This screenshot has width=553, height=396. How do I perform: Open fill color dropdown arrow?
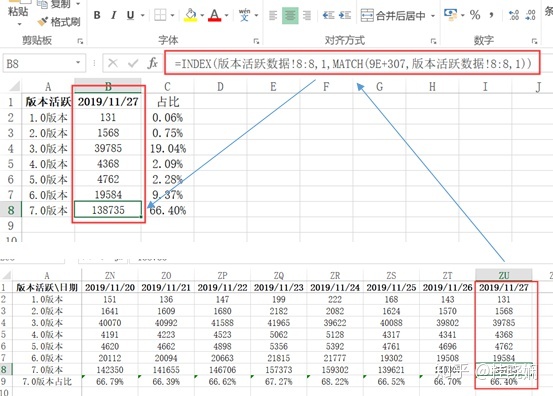coord(202,16)
